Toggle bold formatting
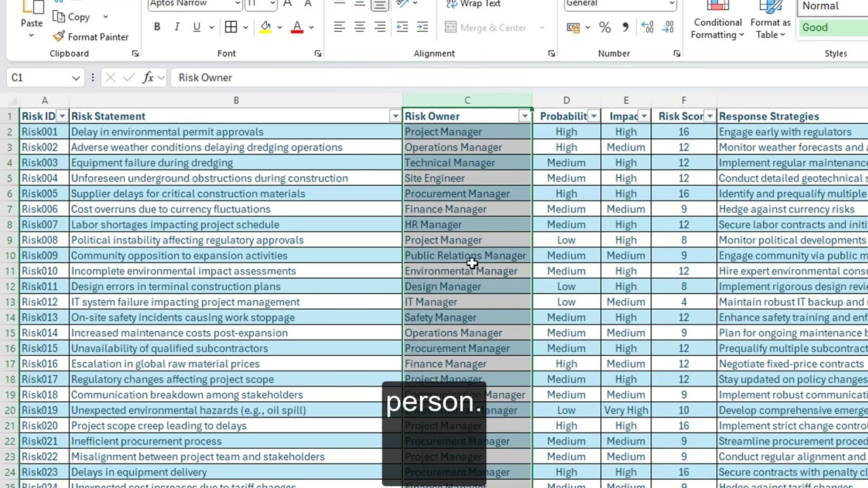Screen dimensions: 868x488 (x=157, y=27)
